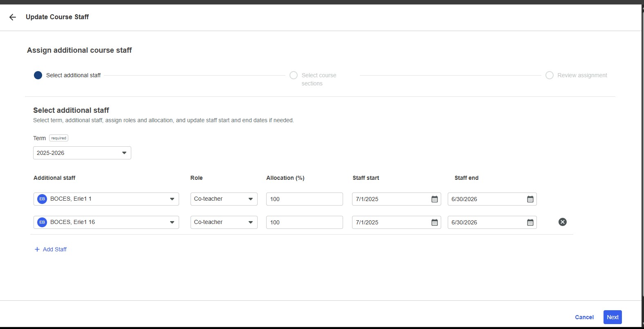Viewport: 644px width, 329px height.
Task: Click the Cancel link
Action: point(584,317)
